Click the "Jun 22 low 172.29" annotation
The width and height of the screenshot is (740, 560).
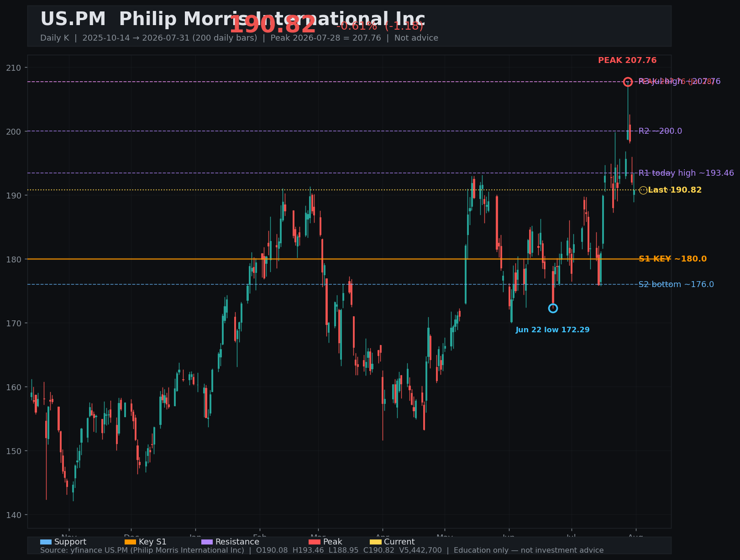click(552, 330)
